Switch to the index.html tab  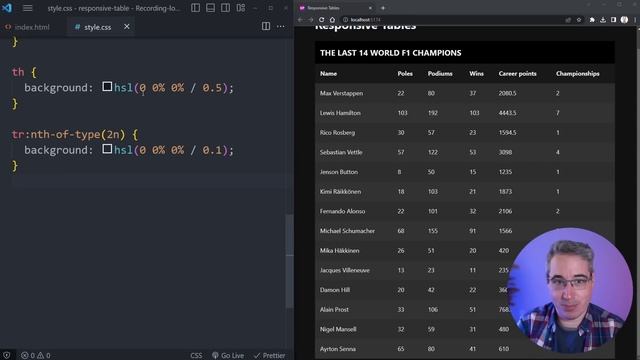(x=27, y=27)
